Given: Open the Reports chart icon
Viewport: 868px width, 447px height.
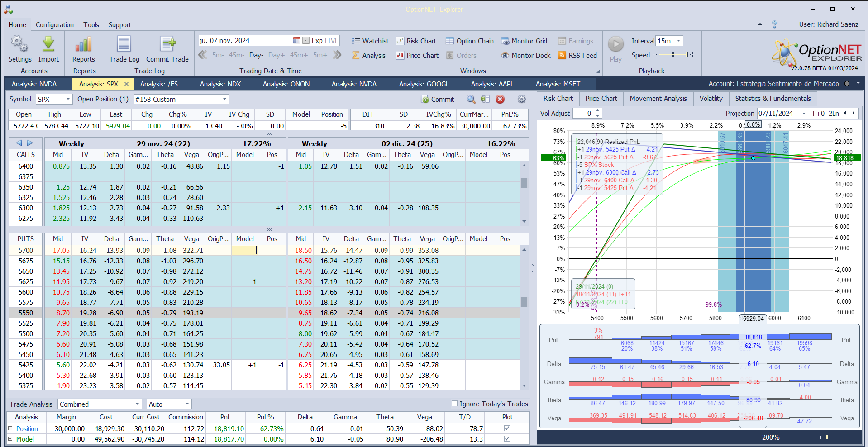Looking at the screenshot, I should pyautogui.click(x=84, y=44).
